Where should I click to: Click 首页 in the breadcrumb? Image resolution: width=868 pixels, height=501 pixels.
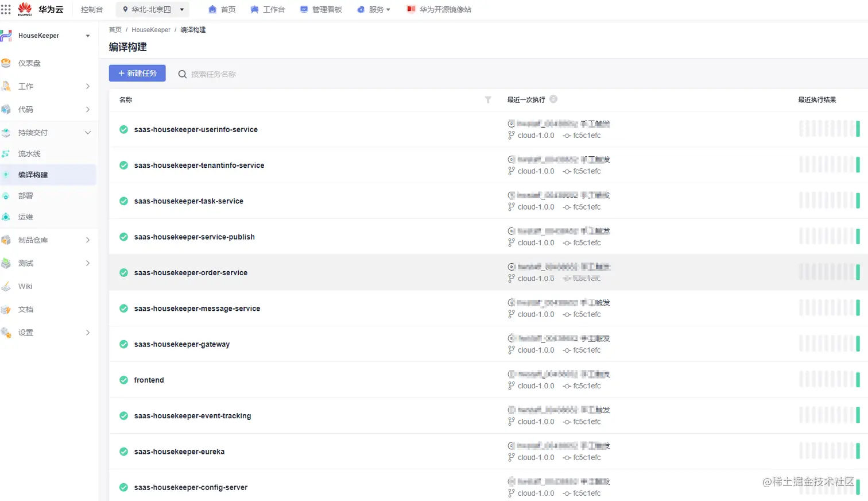click(x=115, y=30)
